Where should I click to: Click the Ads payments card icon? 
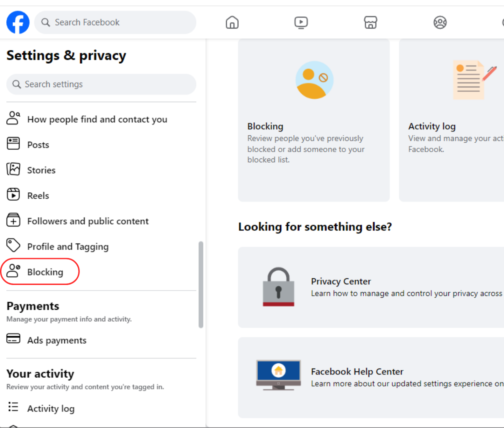coord(13,338)
